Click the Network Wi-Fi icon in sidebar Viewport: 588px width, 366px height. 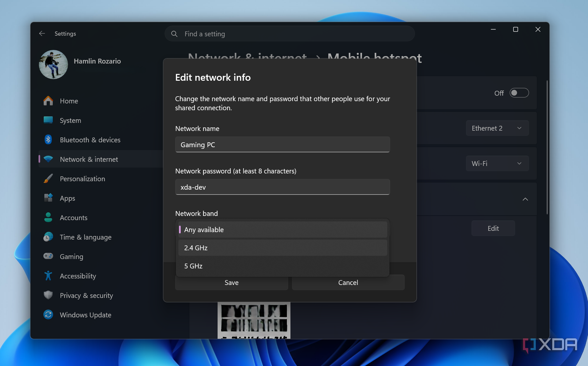48,159
